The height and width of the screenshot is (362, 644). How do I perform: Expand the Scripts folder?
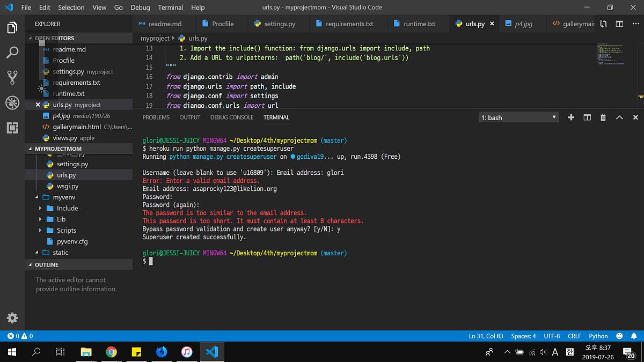pos(67,230)
